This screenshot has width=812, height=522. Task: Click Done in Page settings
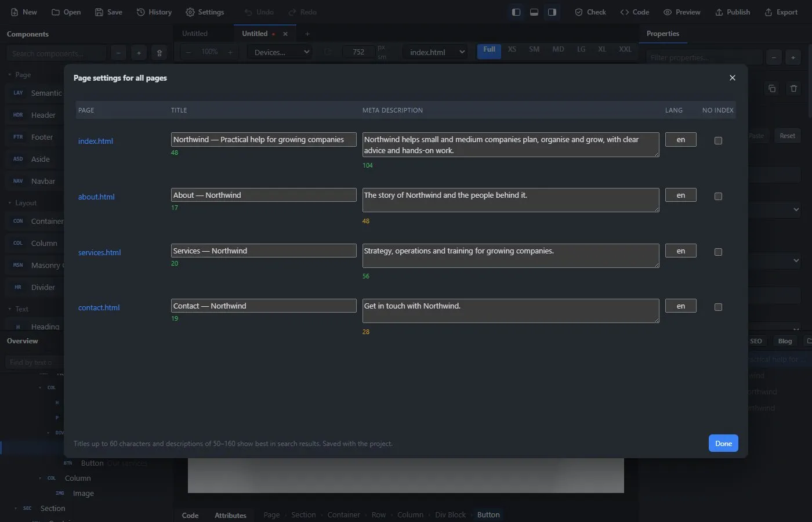723,443
